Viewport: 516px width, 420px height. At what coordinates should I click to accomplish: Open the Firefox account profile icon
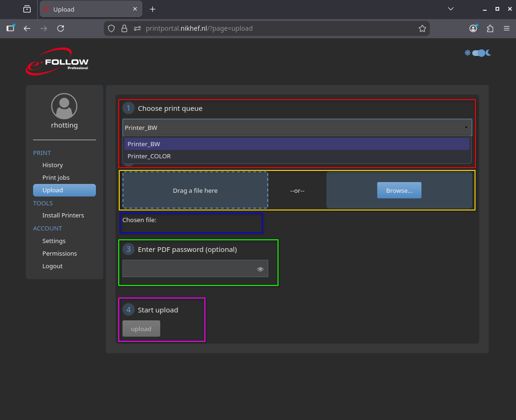473,28
